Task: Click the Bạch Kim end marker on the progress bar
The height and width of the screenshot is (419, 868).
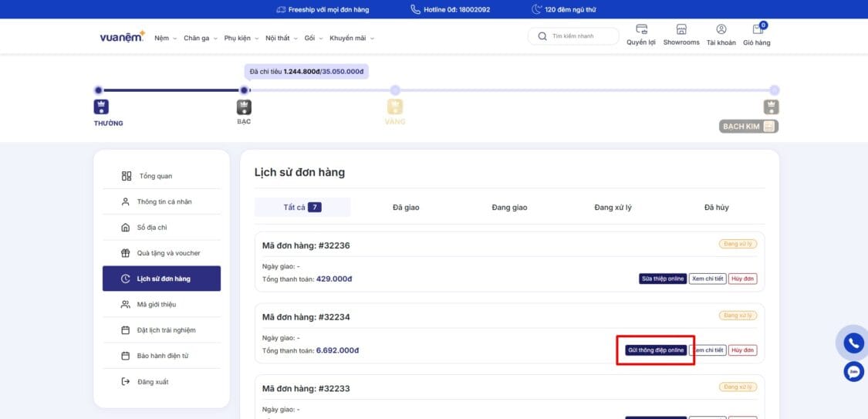Action: click(x=775, y=90)
